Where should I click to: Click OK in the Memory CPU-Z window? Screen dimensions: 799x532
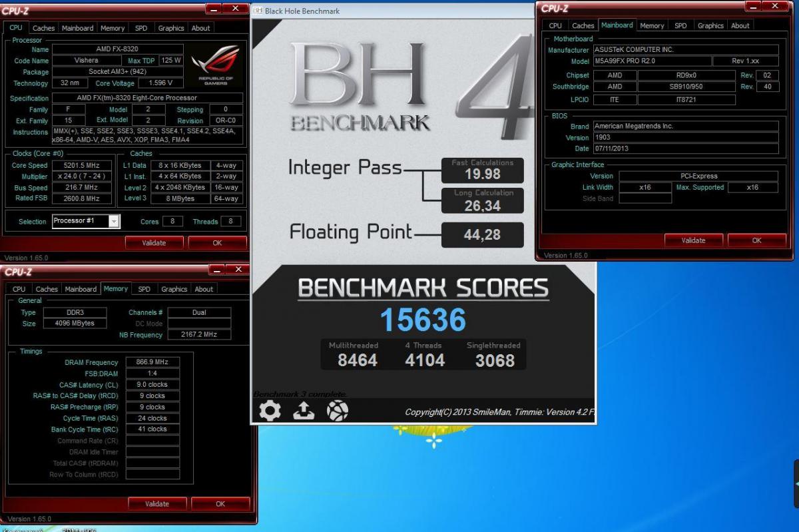click(220, 504)
